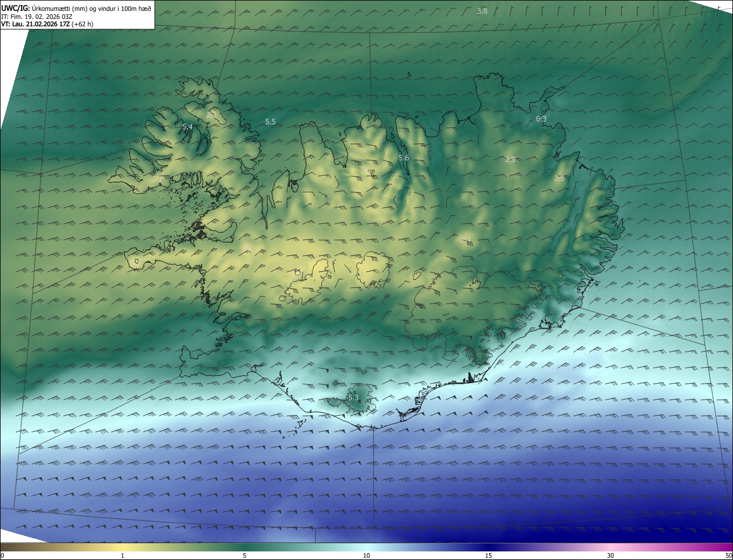
Task: Click the color scale label 10
Action: pyautogui.click(x=366, y=555)
